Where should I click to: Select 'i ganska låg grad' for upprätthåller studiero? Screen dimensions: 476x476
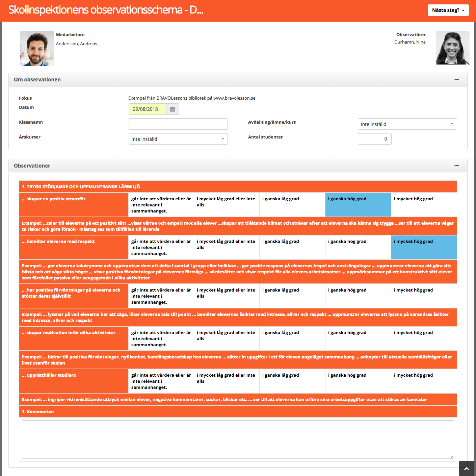pyautogui.click(x=292, y=381)
